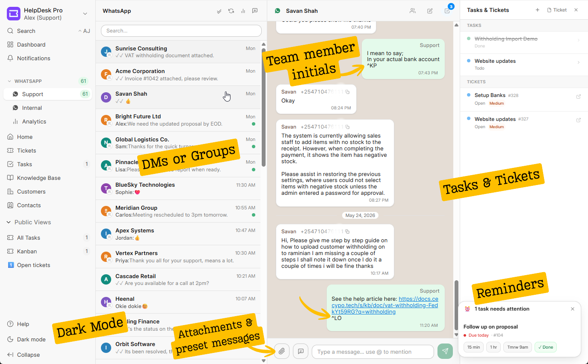The height and width of the screenshot is (364, 588).
Task: Select the Internal WhatsApp inbox
Action: tap(32, 108)
